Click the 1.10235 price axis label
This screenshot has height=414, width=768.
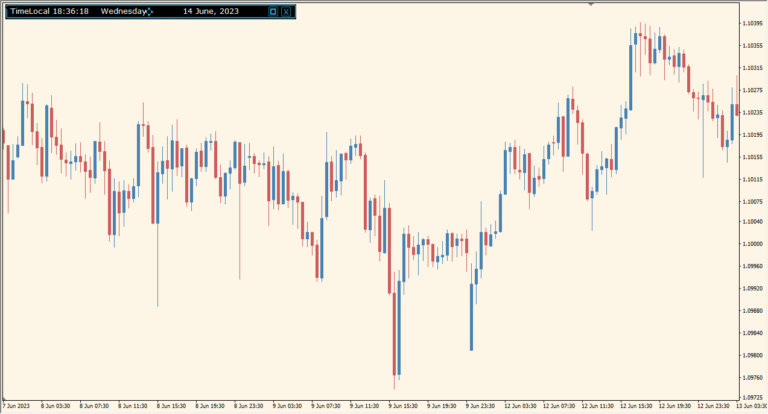pos(752,113)
